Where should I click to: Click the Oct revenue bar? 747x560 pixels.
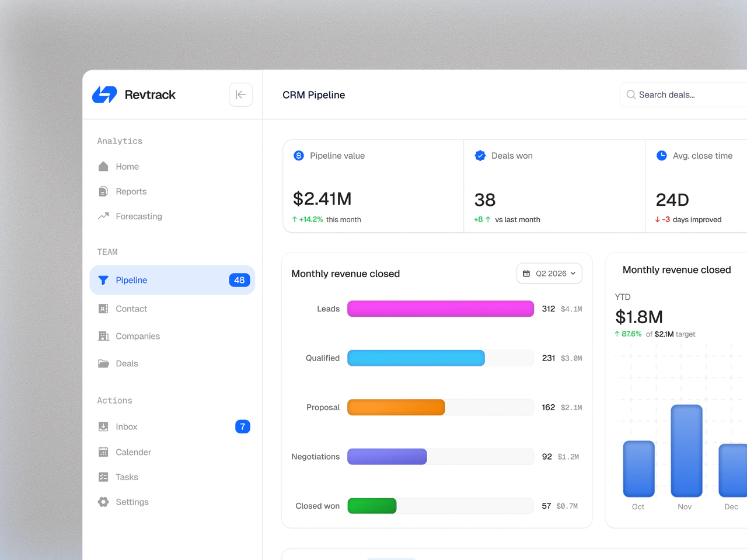(638, 469)
